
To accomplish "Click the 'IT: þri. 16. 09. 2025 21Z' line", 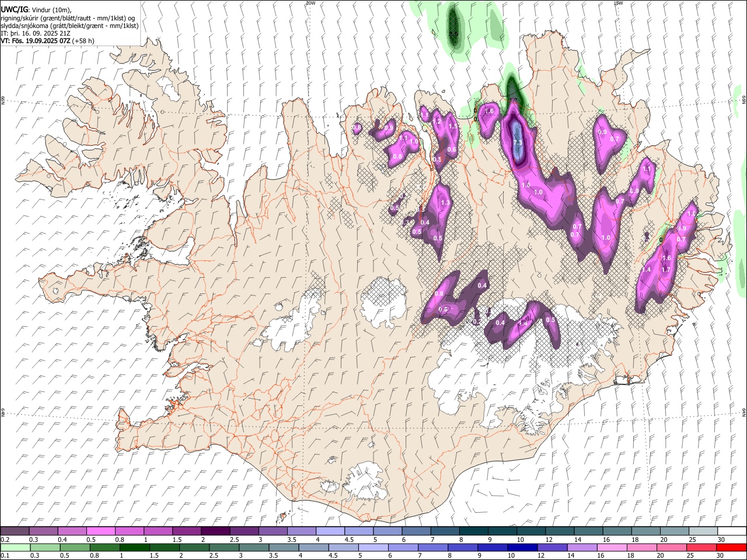I will 36,33.
